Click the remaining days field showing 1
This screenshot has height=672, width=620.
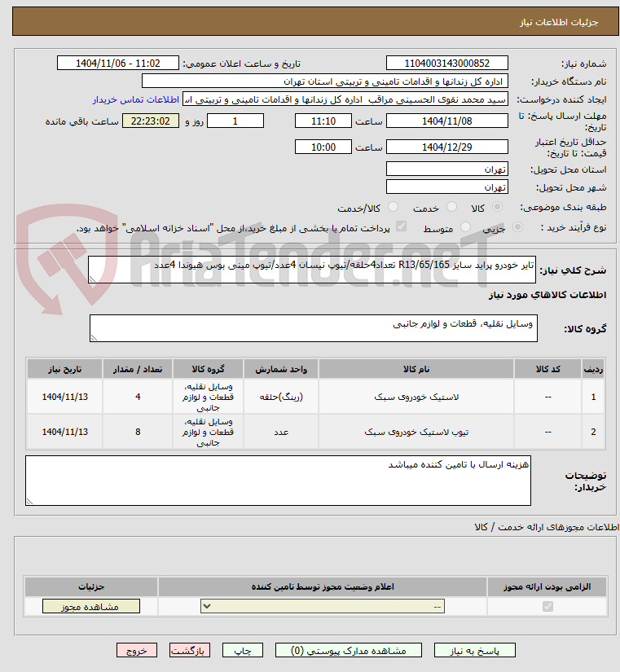tap(235, 121)
